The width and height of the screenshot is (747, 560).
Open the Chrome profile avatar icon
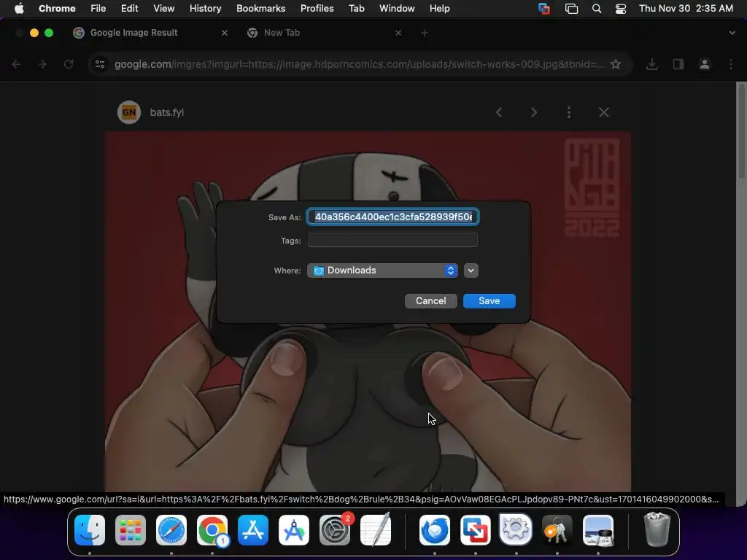tap(705, 64)
